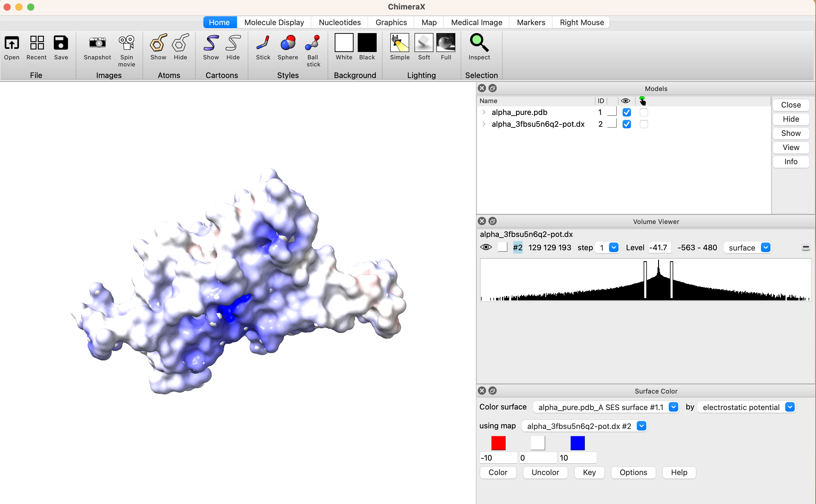The width and height of the screenshot is (816, 504).
Task: Show atoms using the Atoms Show icon
Action: click(x=158, y=43)
